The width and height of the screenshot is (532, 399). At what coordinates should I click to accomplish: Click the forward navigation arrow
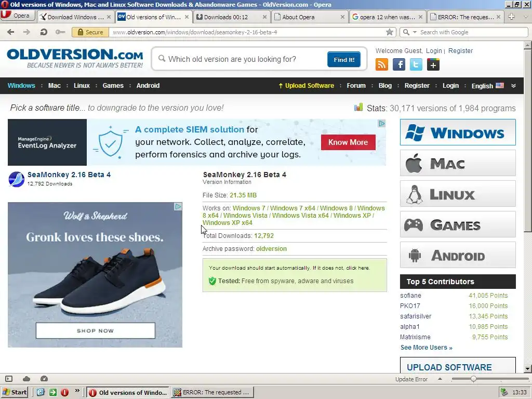26,32
